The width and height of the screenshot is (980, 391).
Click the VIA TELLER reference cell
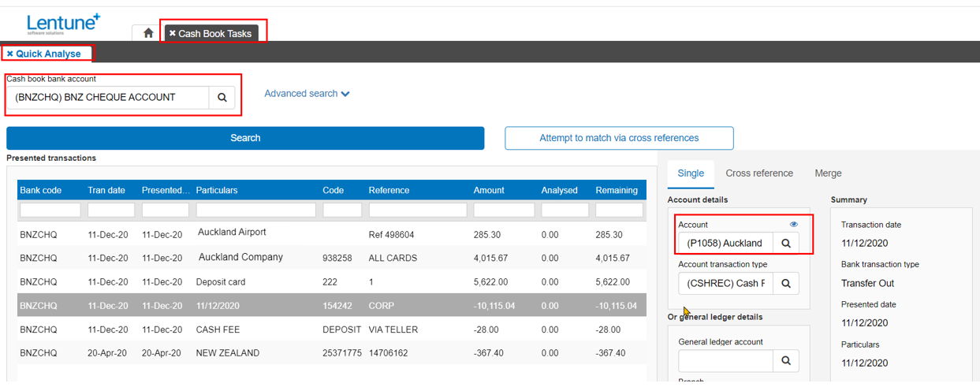[393, 329]
